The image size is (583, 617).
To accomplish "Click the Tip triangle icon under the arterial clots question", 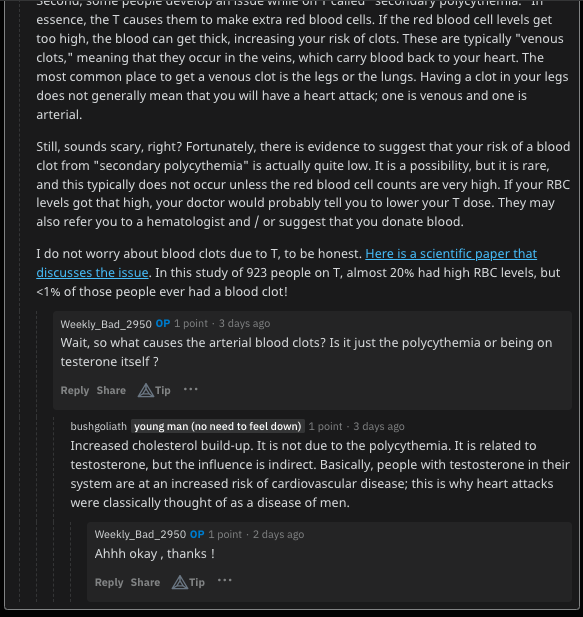I will [146, 390].
